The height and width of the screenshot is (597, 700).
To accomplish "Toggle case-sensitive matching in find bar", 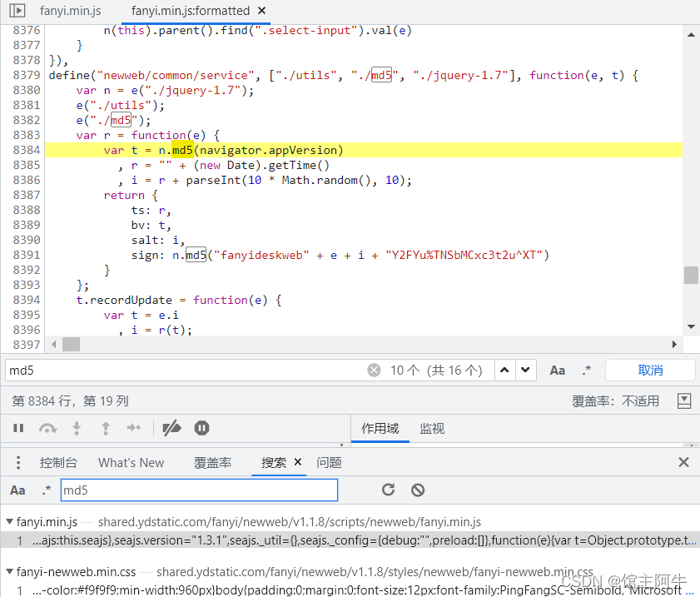I will click(x=557, y=371).
